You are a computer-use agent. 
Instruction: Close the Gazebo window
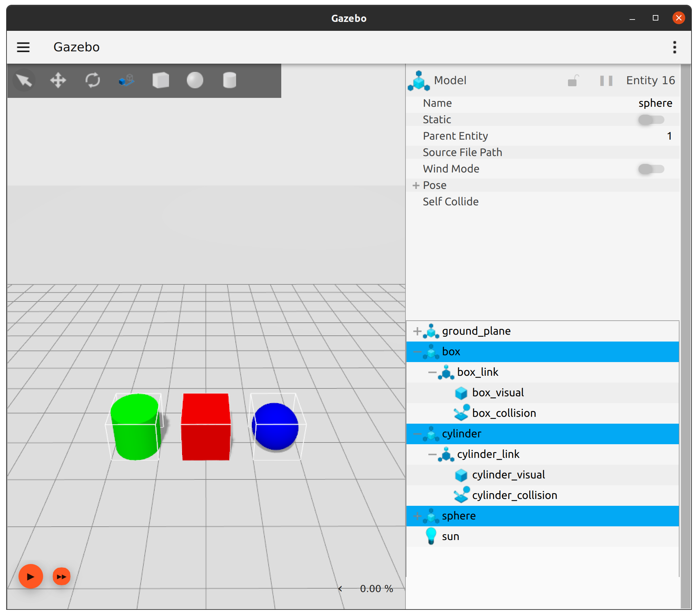pyautogui.click(x=678, y=18)
